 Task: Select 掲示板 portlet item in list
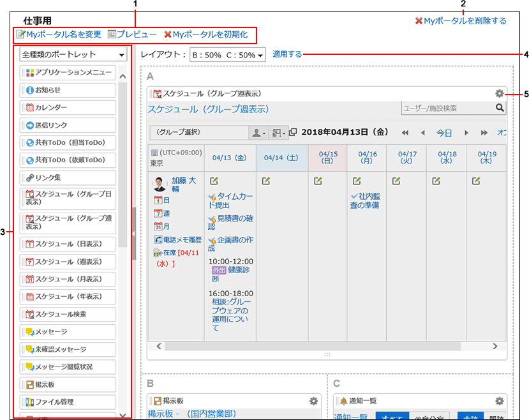[x=68, y=385]
